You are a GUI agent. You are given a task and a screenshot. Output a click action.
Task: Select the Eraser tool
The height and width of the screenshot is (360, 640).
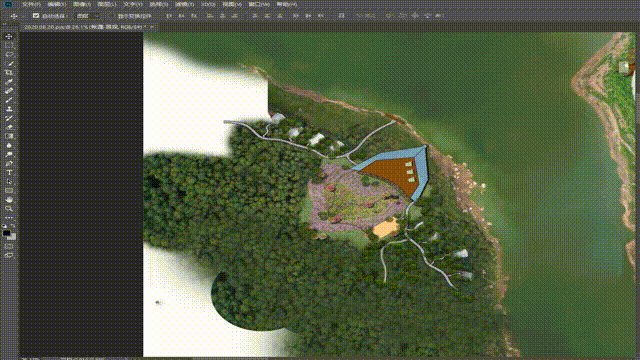(x=9, y=127)
